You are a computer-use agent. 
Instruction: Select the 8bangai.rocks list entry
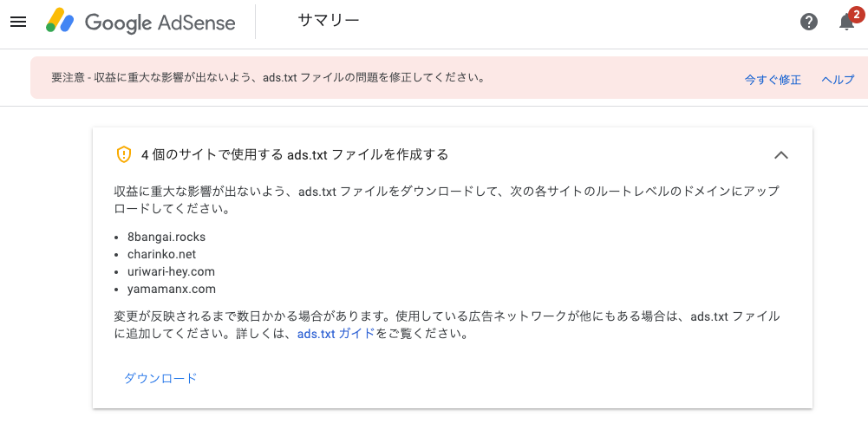(166, 237)
